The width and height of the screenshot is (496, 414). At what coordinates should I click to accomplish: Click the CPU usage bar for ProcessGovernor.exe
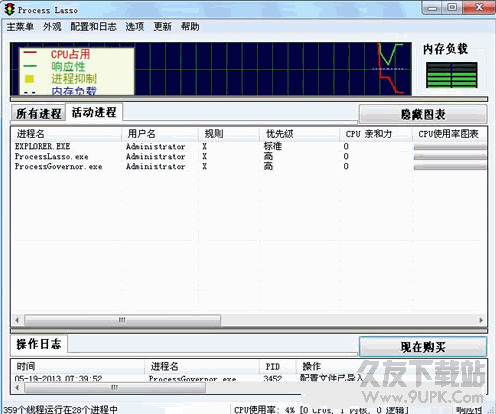[450, 167]
